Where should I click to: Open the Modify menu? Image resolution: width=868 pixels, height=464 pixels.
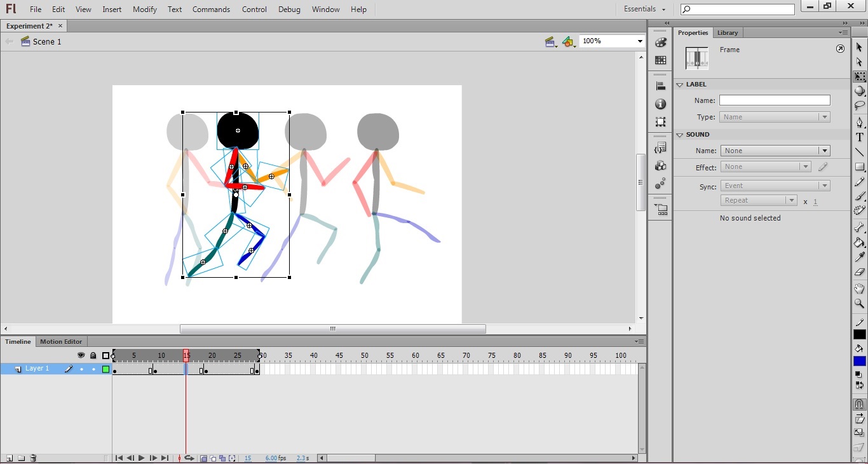145,10
